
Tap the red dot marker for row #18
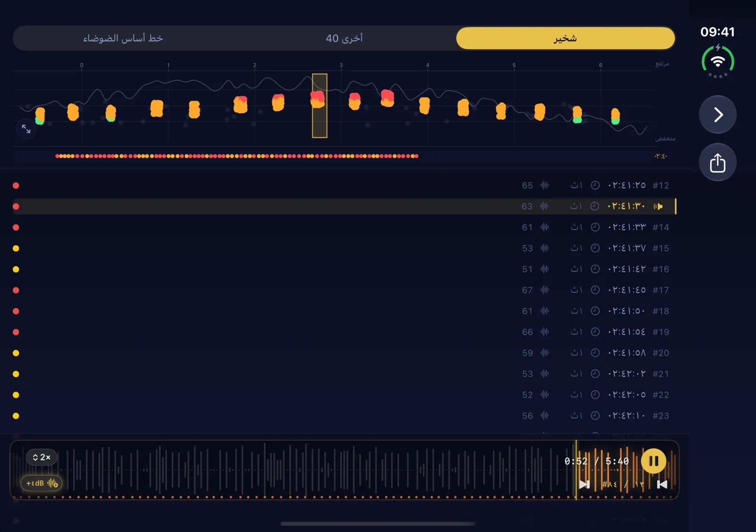16,311
